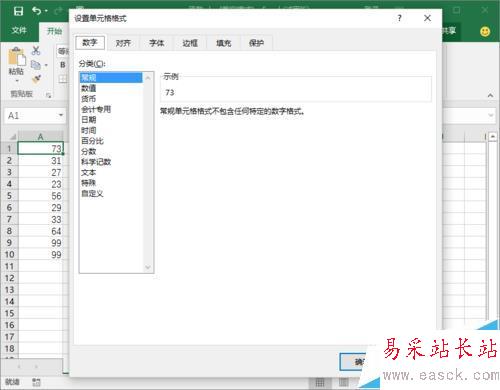The image size is (500, 390).
Task: Click the Name Box showing A1
Action: point(30,115)
